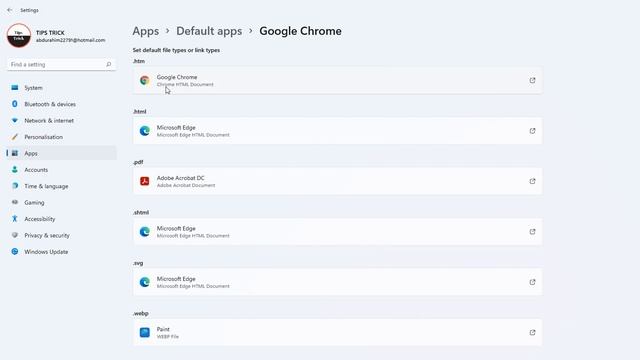Click open-external icon on .htm row
This screenshot has width=640, height=360.
point(532,80)
